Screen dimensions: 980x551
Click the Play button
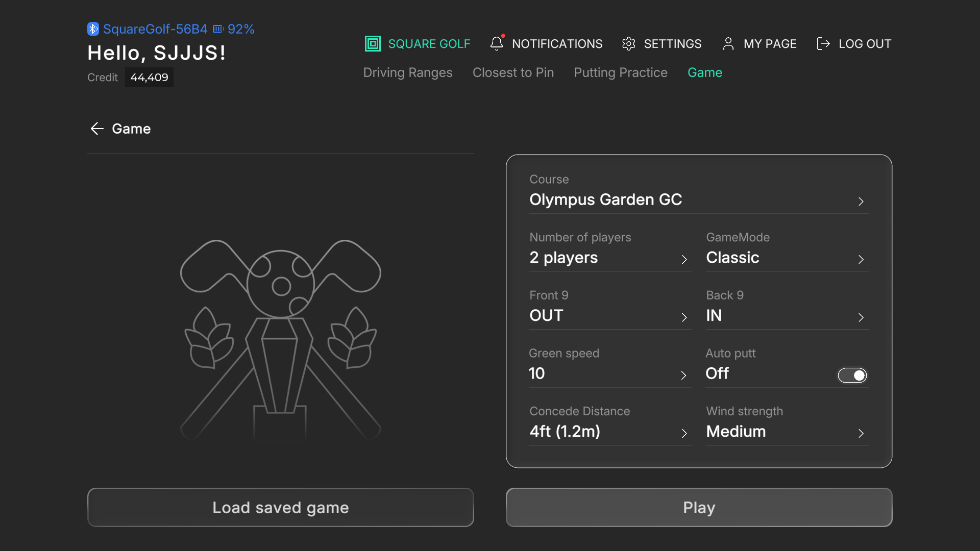pos(699,508)
